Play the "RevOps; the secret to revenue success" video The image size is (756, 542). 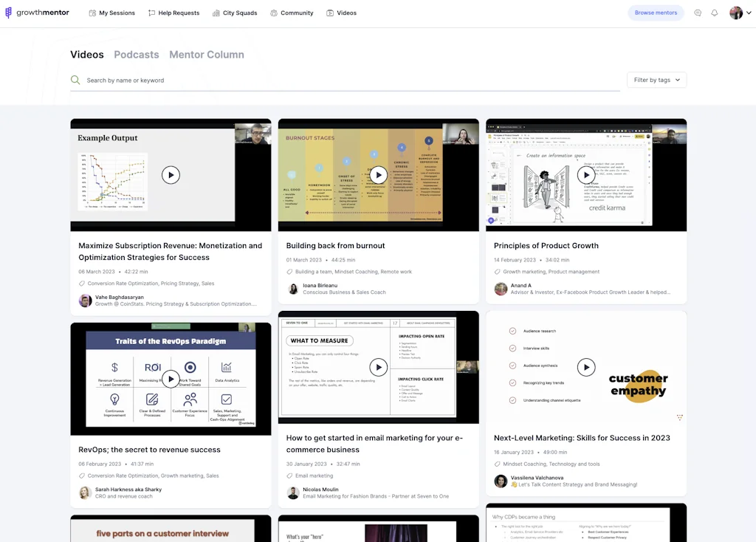coord(171,378)
